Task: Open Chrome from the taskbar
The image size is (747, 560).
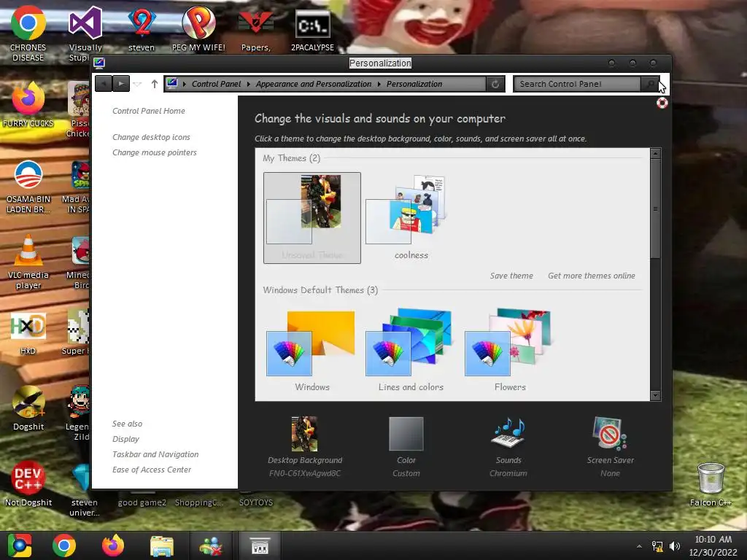Action: click(x=64, y=545)
